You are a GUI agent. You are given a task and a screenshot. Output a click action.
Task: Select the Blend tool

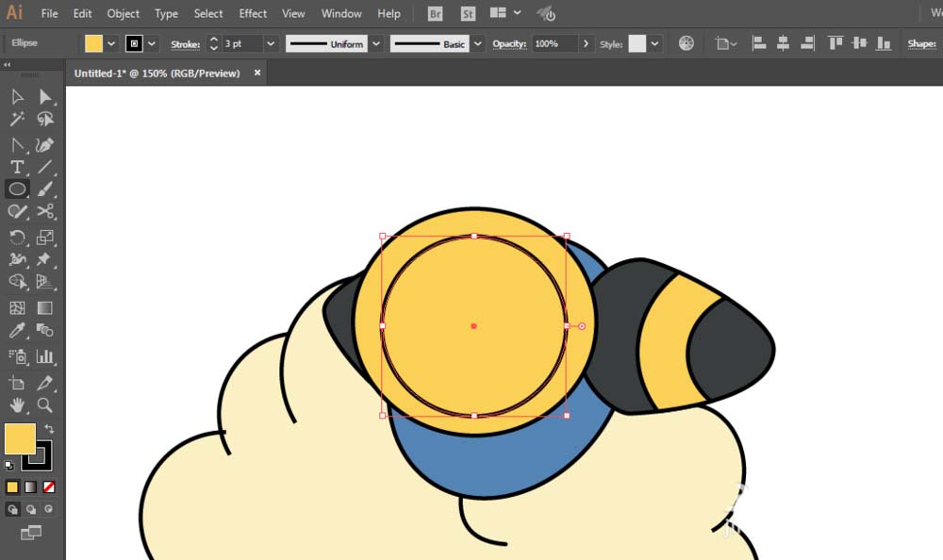pos(45,330)
